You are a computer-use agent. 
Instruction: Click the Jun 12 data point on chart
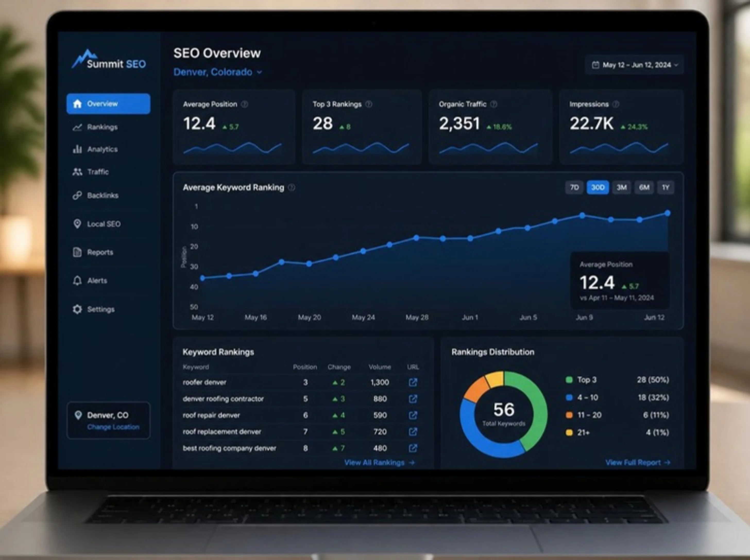(668, 213)
